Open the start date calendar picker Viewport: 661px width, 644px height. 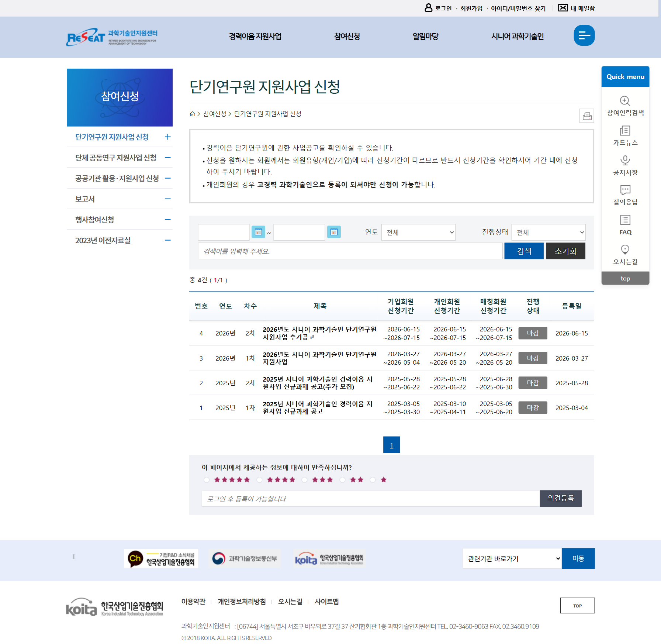[258, 232]
